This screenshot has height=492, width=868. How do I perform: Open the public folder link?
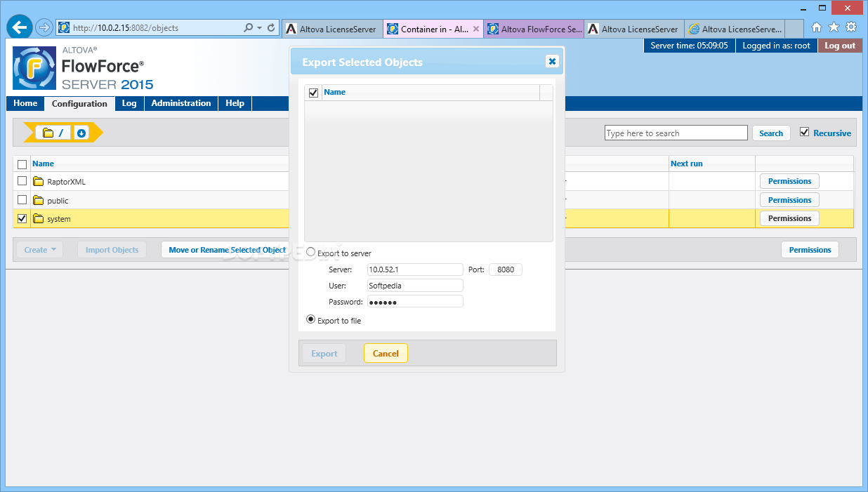[x=58, y=201]
